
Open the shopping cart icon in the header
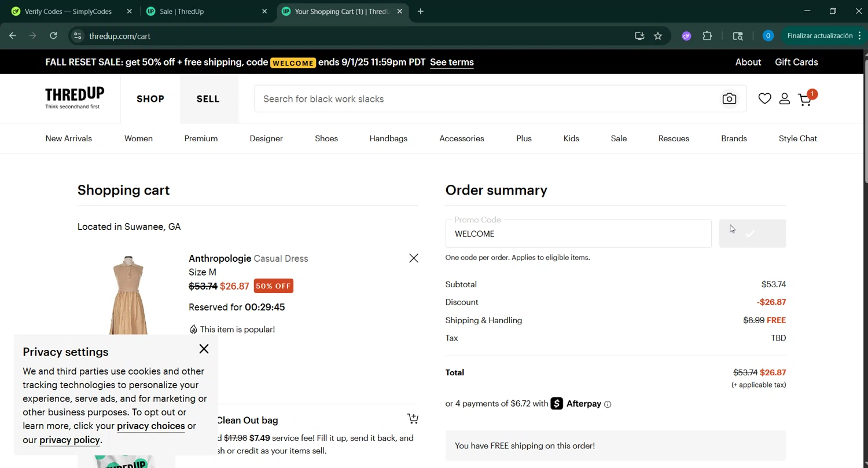805,99
